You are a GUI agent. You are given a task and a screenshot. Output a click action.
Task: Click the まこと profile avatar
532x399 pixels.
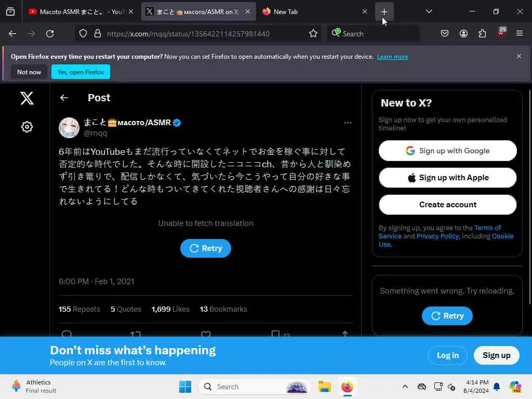(69, 128)
